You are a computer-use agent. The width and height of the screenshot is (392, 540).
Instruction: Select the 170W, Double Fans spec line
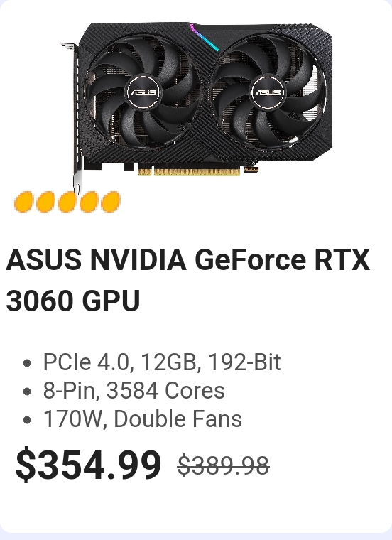coord(143,419)
